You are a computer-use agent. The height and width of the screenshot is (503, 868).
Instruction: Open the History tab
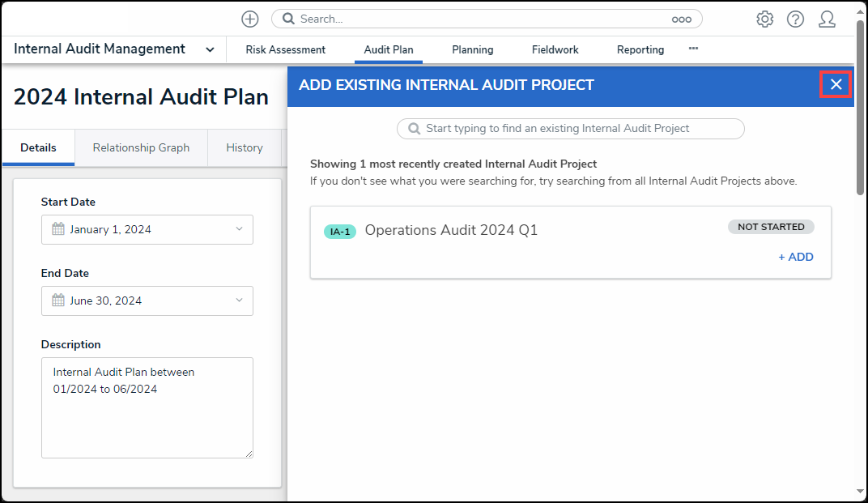point(245,147)
